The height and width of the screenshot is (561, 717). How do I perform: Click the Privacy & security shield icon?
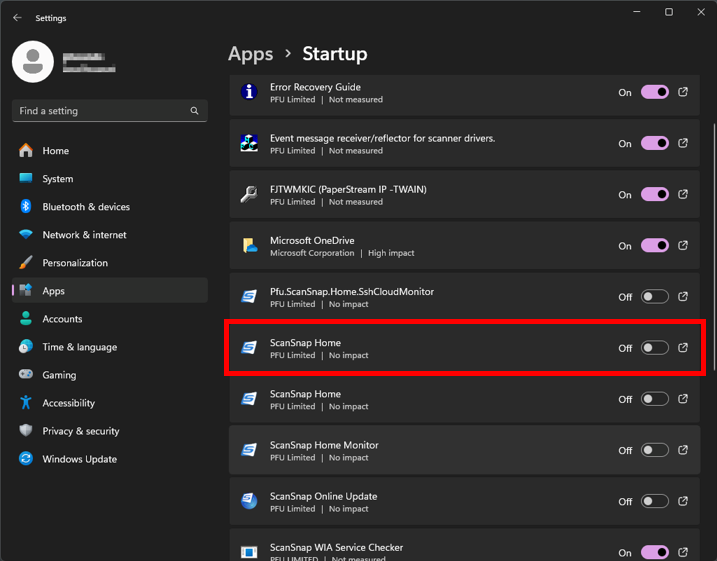coord(26,430)
